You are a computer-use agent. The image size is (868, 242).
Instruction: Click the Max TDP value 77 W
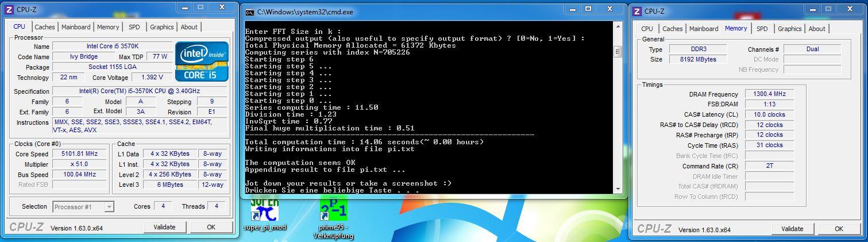pyautogui.click(x=160, y=56)
